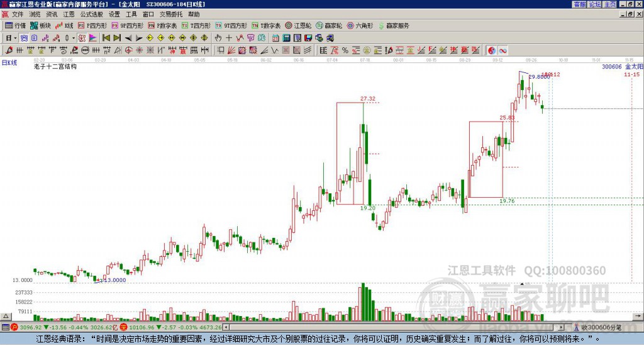The height and width of the screenshot is (345, 644).
Task: Click the horizontal scrollbar left arrow
Action: click(x=226, y=327)
